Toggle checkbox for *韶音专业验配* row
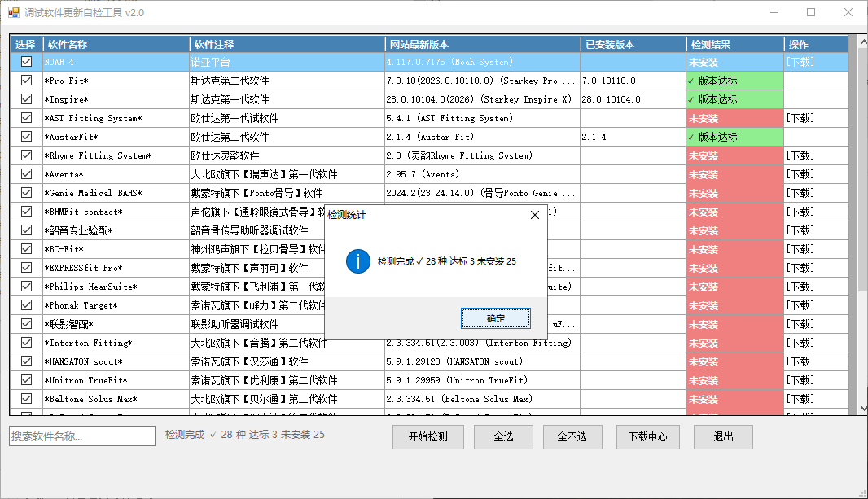 pos(26,230)
